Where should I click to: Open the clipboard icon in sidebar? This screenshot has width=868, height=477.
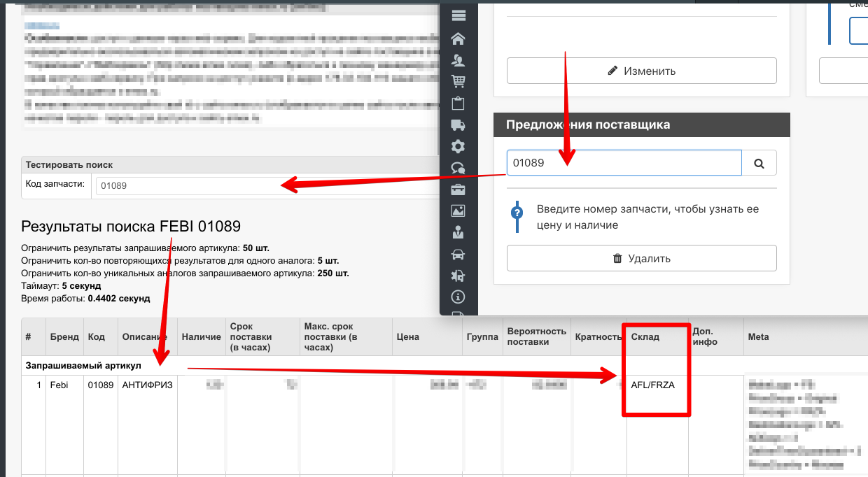(x=458, y=104)
